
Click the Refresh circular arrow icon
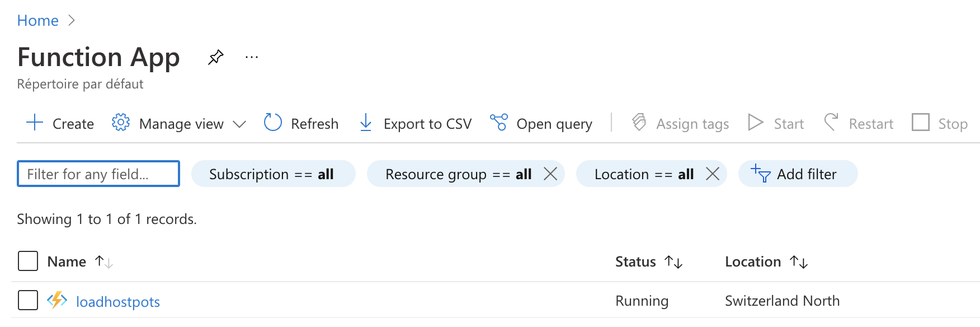coord(273,123)
